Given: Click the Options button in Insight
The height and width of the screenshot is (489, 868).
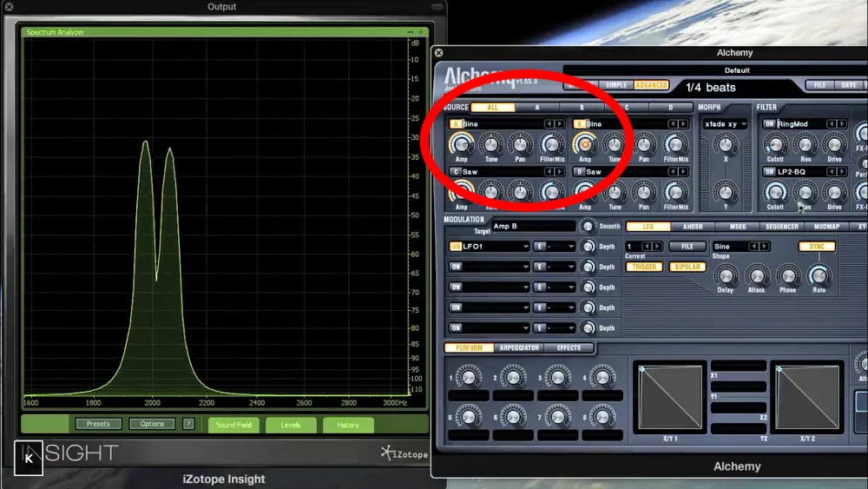Looking at the screenshot, I should [x=152, y=424].
